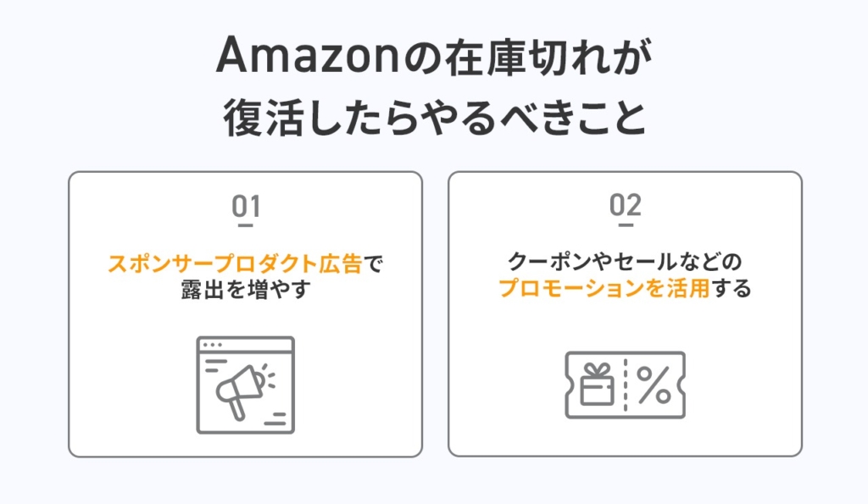The height and width of the screenshot is (504, 868).
Task: Click the text 露出を増やす
Action: coord(245,289)
